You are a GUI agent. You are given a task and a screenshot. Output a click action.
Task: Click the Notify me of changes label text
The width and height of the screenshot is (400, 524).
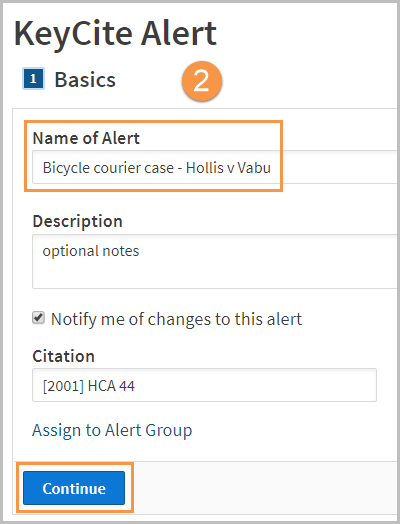coord(176,319)
